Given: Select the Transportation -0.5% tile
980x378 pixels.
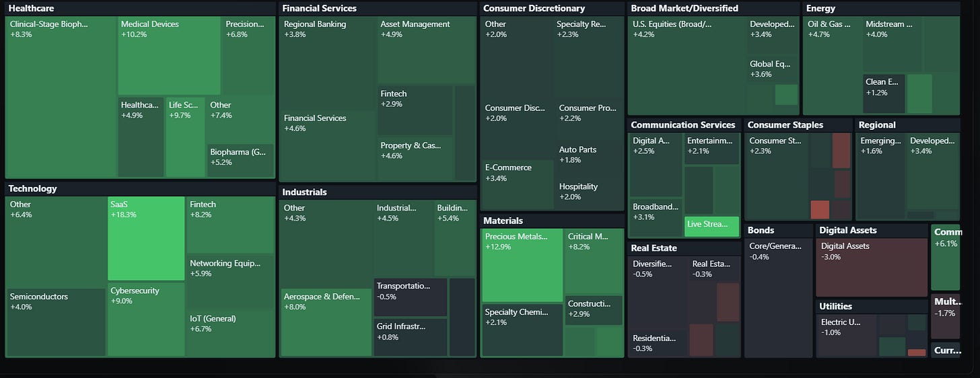Looking at the screenshot, I should [x=411, y=297].
